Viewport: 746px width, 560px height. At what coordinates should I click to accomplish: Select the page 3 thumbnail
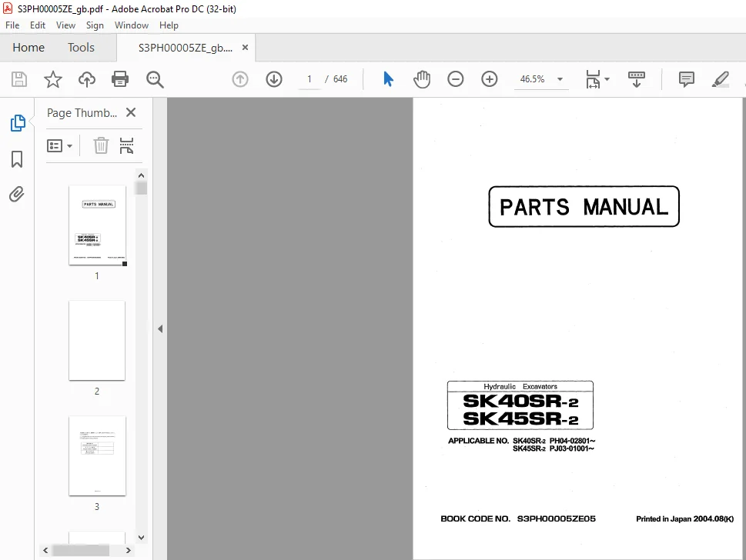tap(97, 456)
